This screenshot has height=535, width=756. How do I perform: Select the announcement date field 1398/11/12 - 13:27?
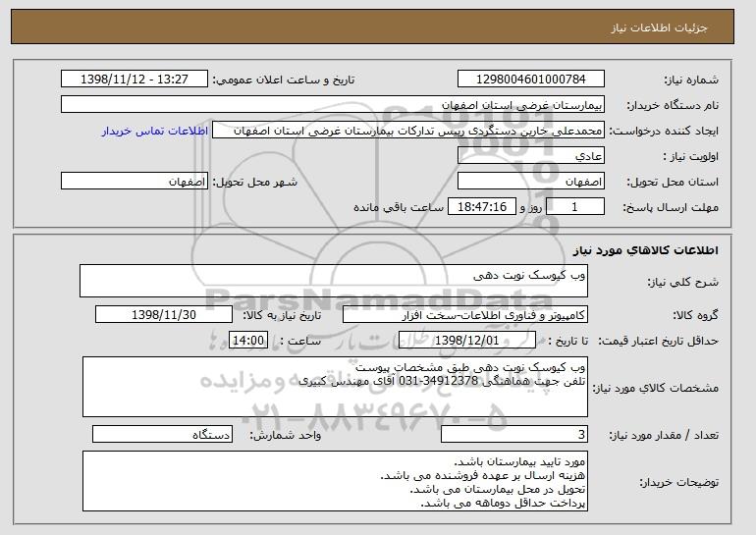[x=135, y=80]
